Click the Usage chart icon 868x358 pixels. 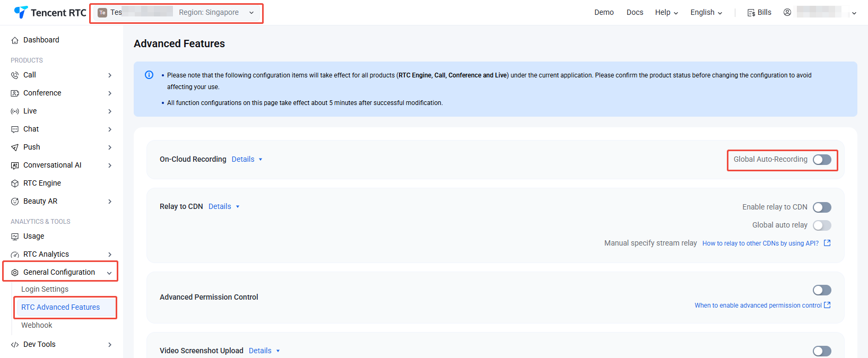(x=15, y=237)
